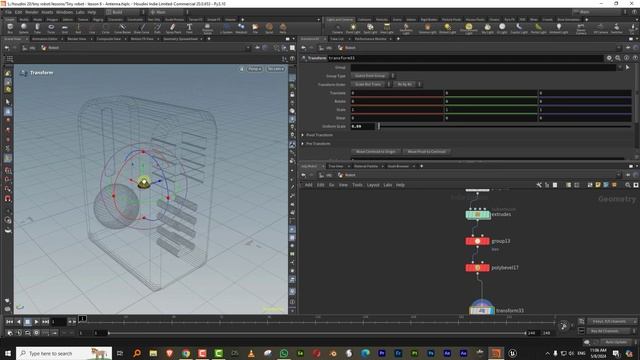Open Chrome from the taskbar
The width and height of the screenshot is (640, 360).
[x=186, y=353]
